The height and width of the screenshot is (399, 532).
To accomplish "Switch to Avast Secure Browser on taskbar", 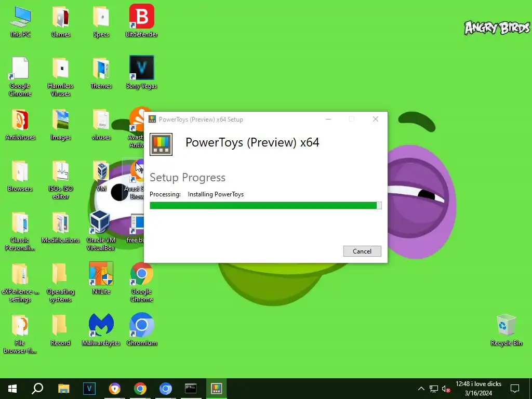I will pyautogui.click(x=115, y=389).
